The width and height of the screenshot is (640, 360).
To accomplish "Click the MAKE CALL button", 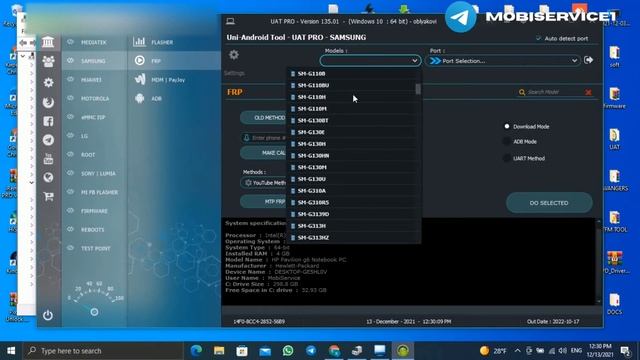I will point(264,153).
